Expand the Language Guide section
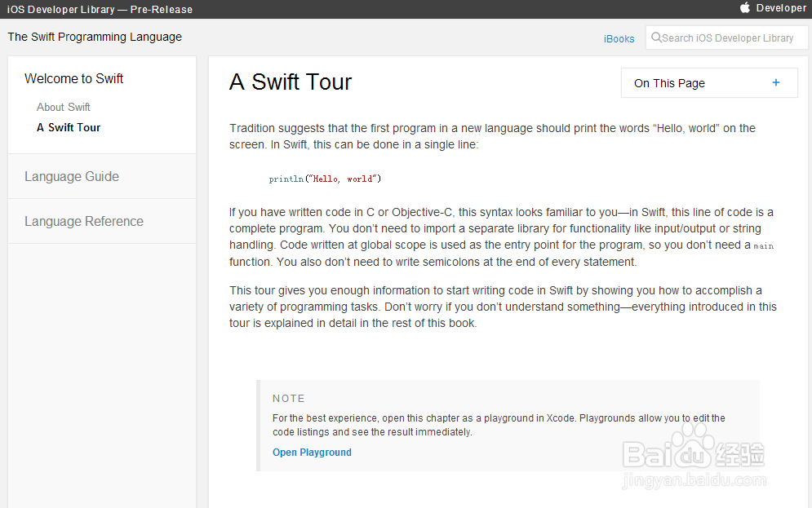The height and width of the screenshot is (508, 812). [x=72, y=176]
